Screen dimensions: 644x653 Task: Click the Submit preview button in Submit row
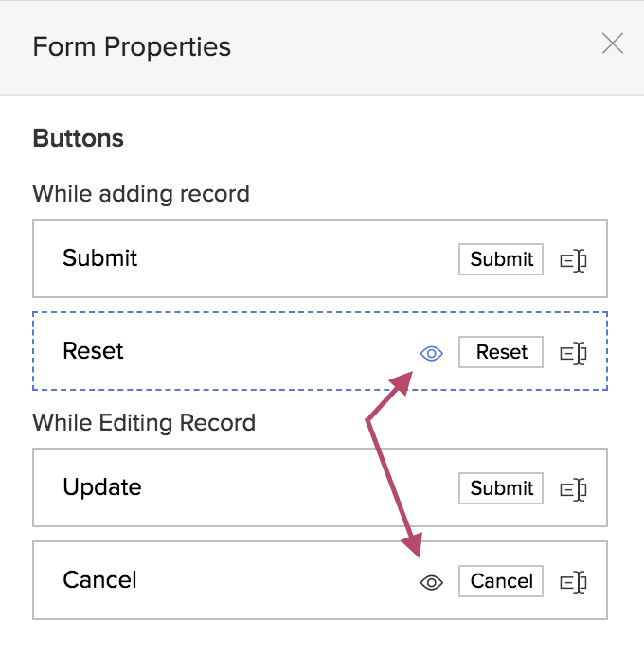(501, 259)
